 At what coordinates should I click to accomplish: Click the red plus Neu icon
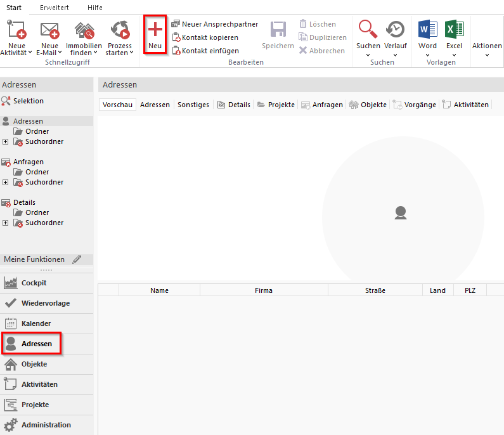click(155, 30)
